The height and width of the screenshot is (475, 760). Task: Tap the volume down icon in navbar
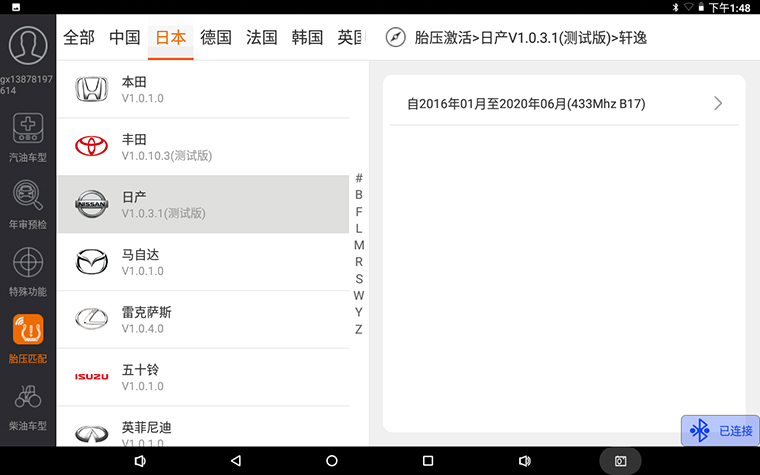(140, 461)
